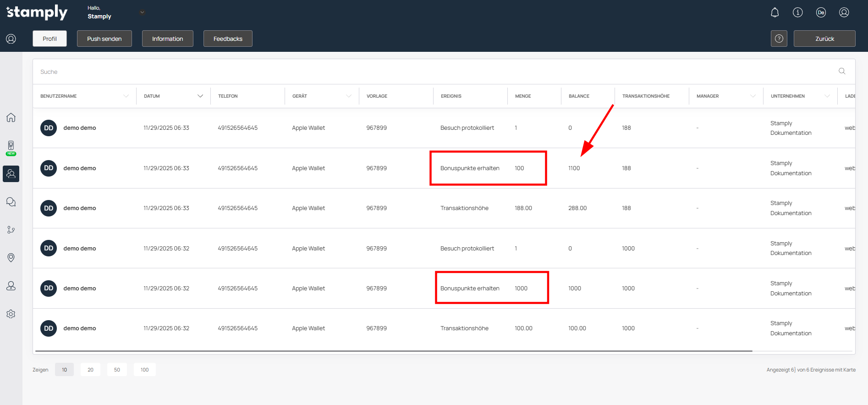Screen dimensions: 868x405
Task: Go to Home via sidebar house icon
Action: (x=11, y=117)
